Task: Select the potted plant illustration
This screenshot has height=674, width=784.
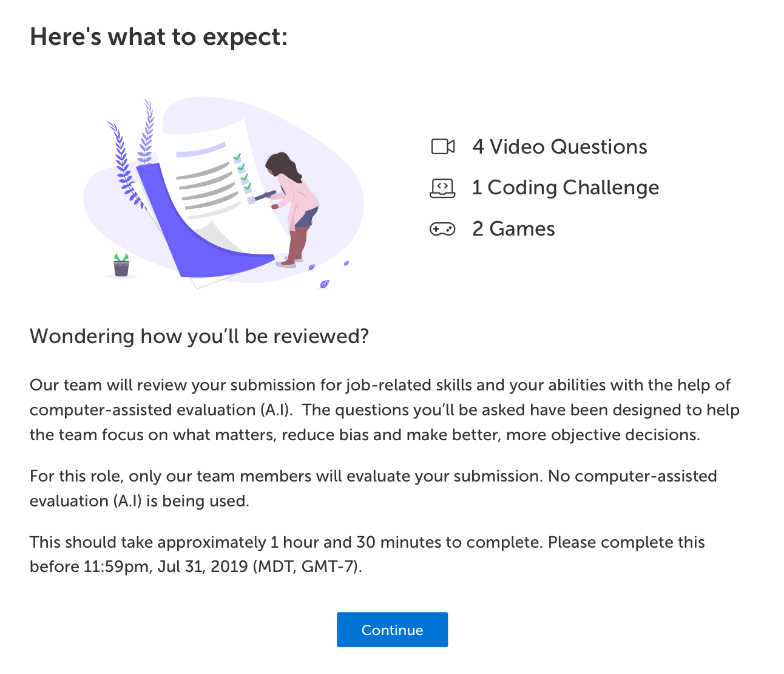Action: [x=121, y=266]
